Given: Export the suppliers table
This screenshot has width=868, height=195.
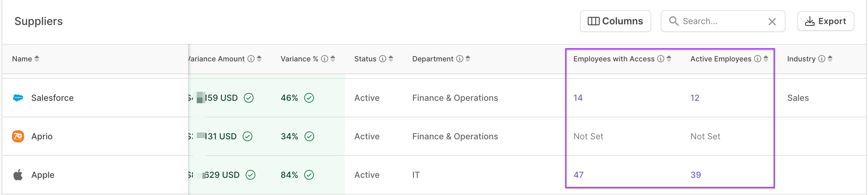Looking at the screenshot, I should [x=825, y=21].
